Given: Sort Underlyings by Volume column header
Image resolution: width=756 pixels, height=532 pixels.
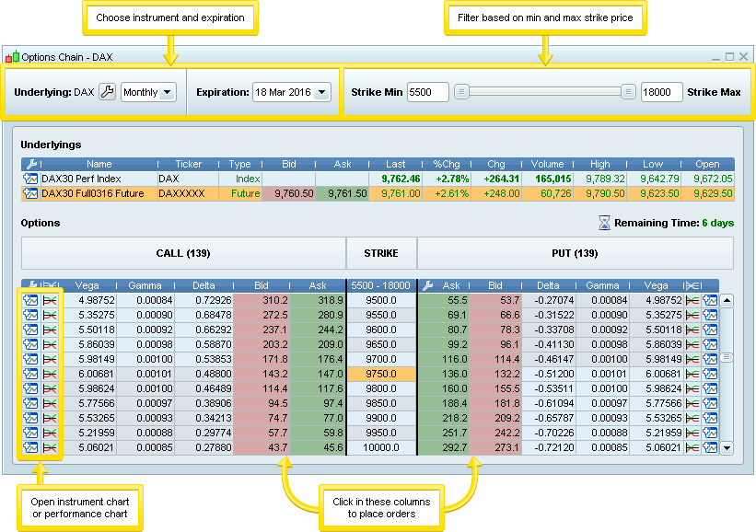Looking at the screenshot, I should (x=547, y=165).
